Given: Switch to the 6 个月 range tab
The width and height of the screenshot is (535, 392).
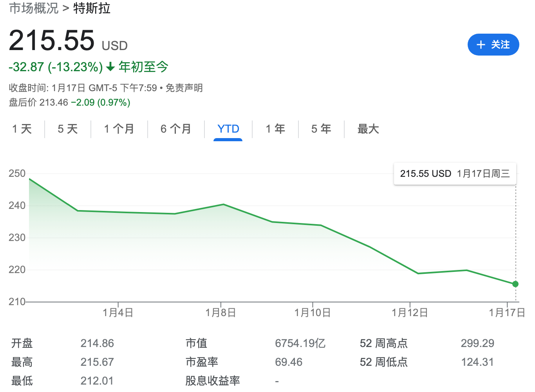Looking at the screenshot, I should click(x=176, y=129).
